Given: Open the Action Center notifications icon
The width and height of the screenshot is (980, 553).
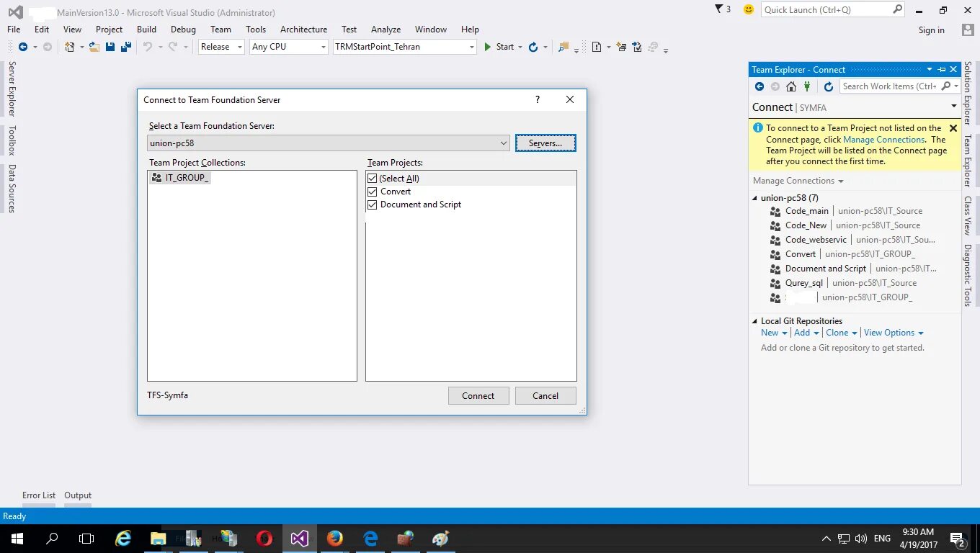Looking at the screenshot, I should coord(958,539).
